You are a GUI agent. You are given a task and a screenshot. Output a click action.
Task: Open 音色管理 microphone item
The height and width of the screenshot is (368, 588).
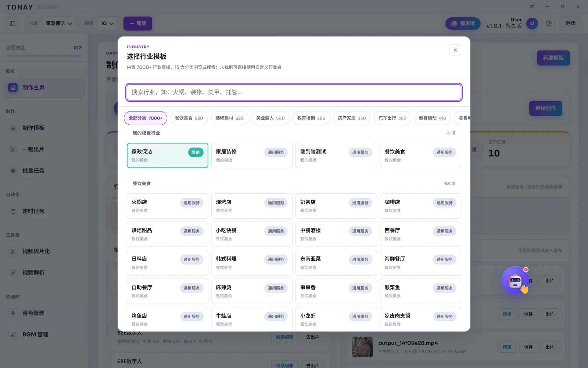pos(44,313)
